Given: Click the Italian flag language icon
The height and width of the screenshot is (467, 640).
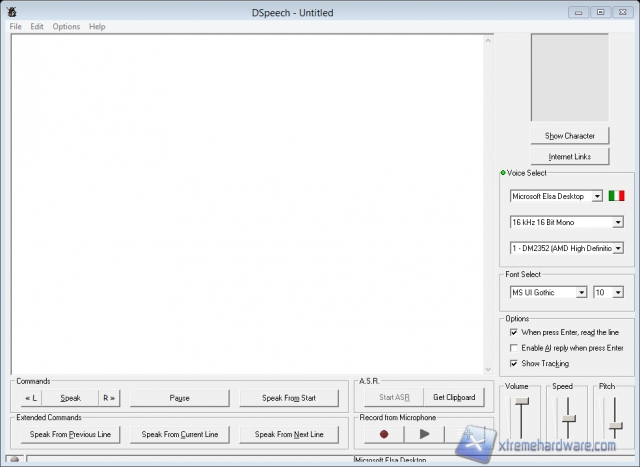Looking at the screenshot, I should tap(616, 196).
